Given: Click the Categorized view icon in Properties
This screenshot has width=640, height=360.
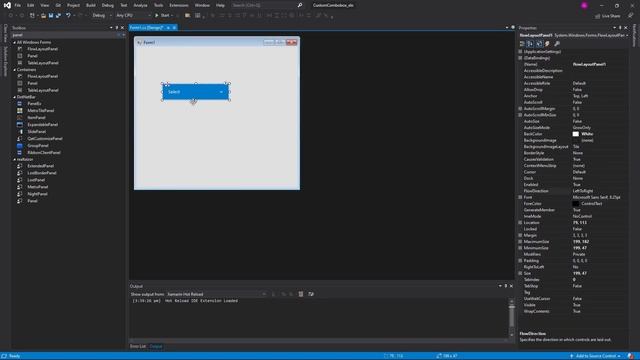Looking at the screenshot, I should click(x=522, y=44).
